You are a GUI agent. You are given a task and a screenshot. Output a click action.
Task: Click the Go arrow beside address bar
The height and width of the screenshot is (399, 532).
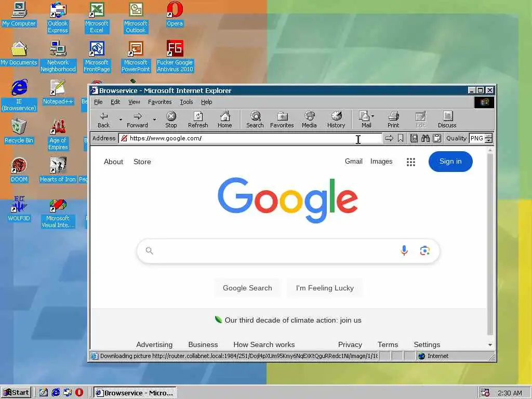click(x=389, y=138)
